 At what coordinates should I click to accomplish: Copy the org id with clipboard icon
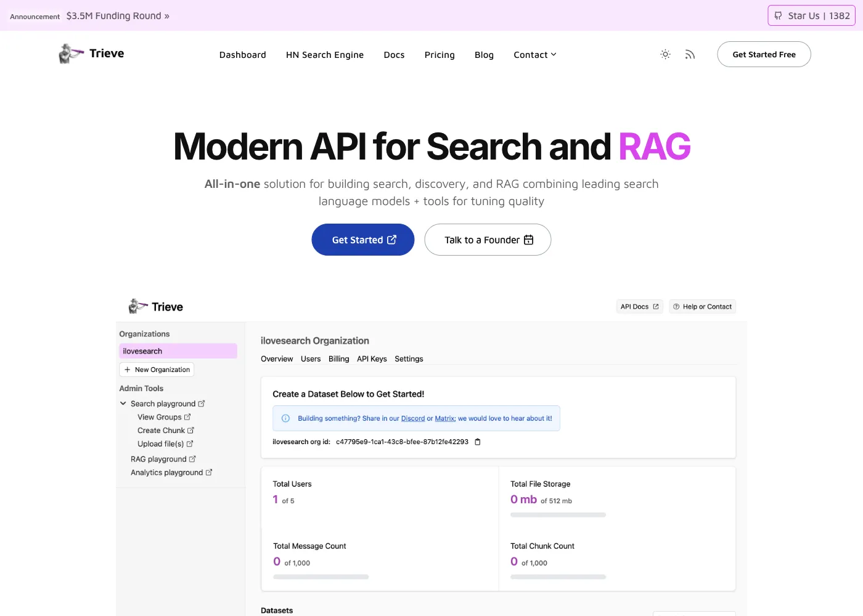pos(477,442)
